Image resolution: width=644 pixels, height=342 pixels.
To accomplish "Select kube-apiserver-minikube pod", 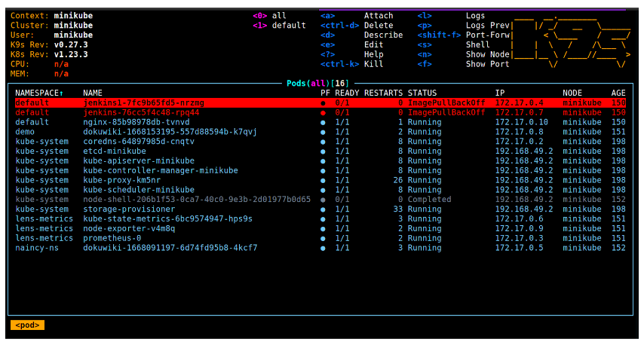I will coord(139,160).
